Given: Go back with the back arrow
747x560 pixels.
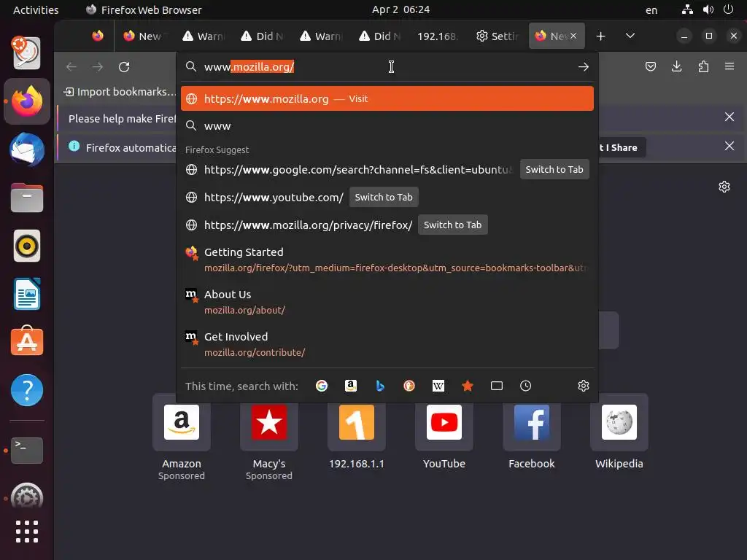Looking at the screenshot, I should 71,67.
